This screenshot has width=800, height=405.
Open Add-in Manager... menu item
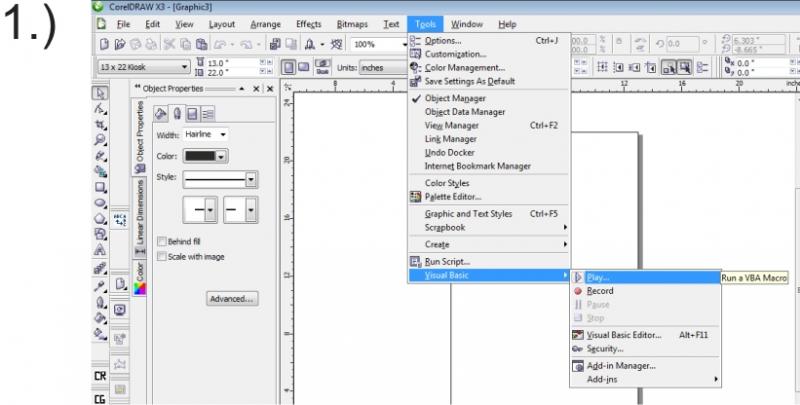tap(645, 366)
